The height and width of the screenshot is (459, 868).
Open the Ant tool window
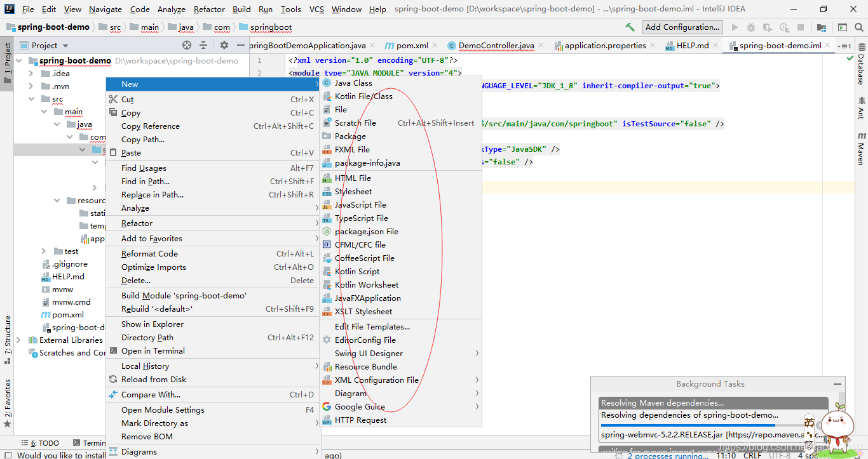pos(860,108)
